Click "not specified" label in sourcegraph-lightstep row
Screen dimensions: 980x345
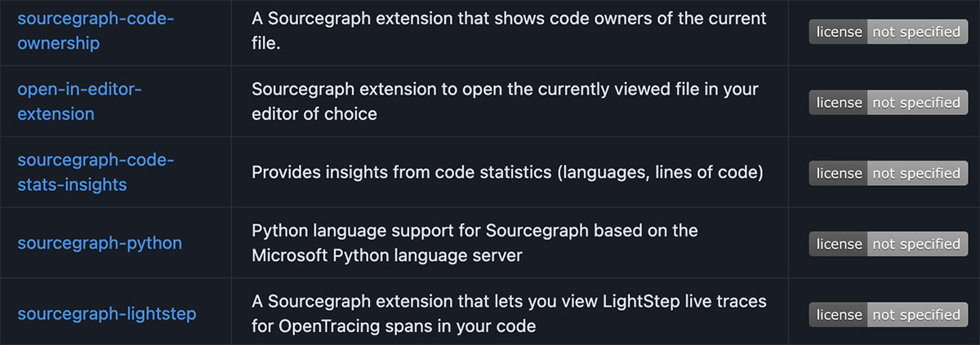917,315
